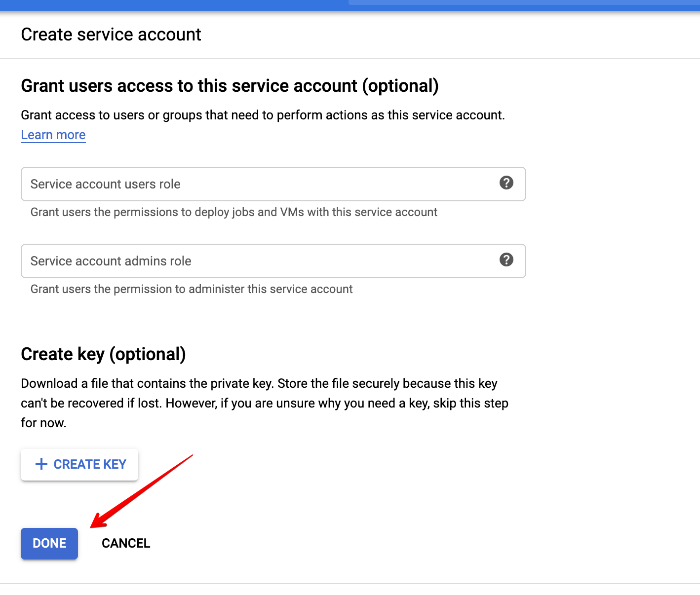Click the plus icon beside CREATE KEY

coord(41,464)
